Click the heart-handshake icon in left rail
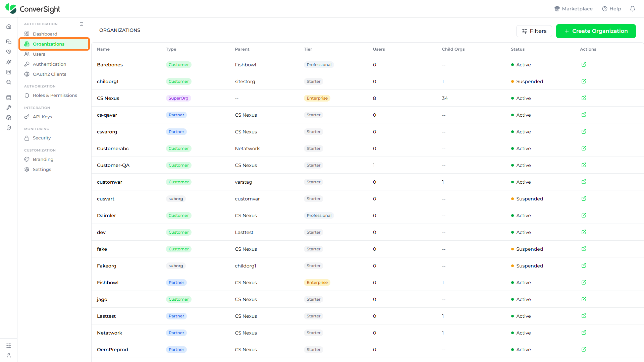 (x=9, y=52)
